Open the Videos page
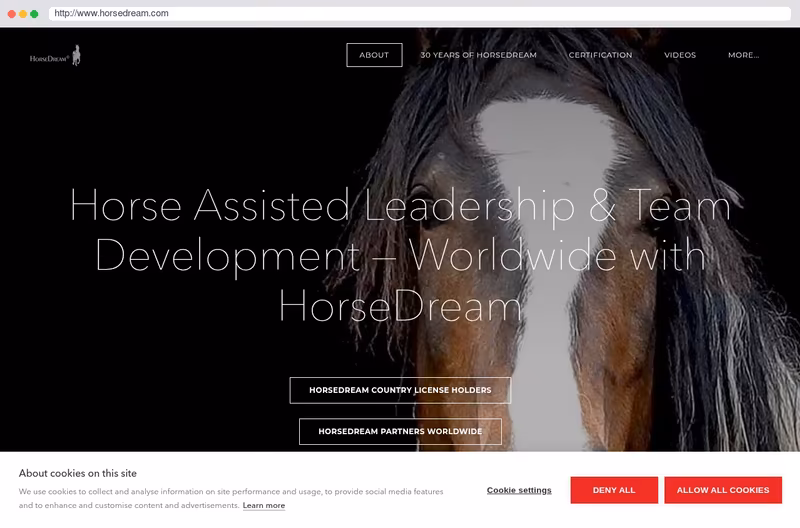800x528 pixels. tap(680, 55)
